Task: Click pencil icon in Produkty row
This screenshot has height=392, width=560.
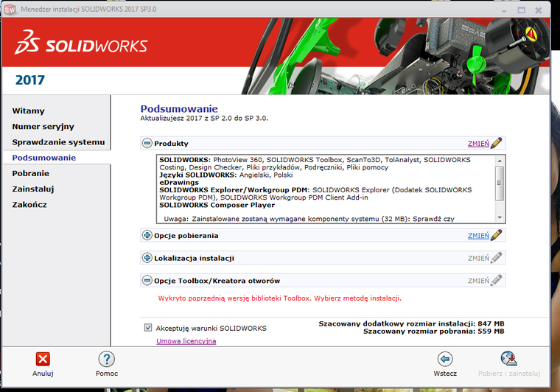Action: [x=497, y=143]
